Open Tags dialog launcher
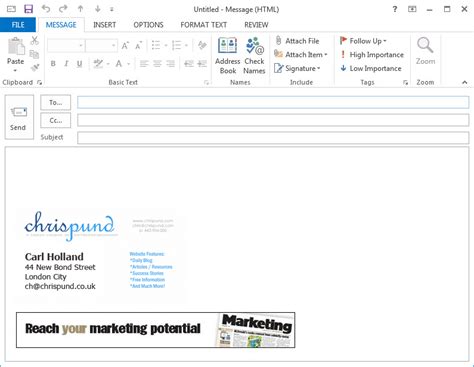 click(x=405, y=82)
